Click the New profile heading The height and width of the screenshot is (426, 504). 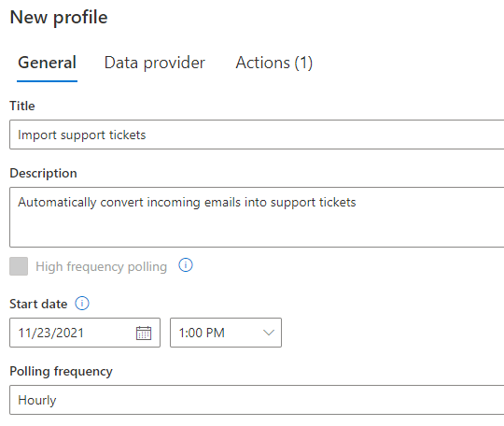[x=59, y=18]
